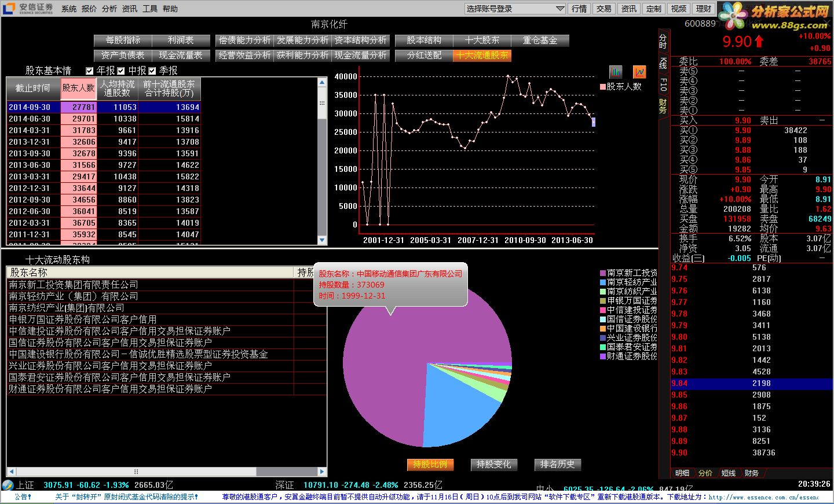
Task: Open the 资讯 menu
Action: [x=130, y=9]
